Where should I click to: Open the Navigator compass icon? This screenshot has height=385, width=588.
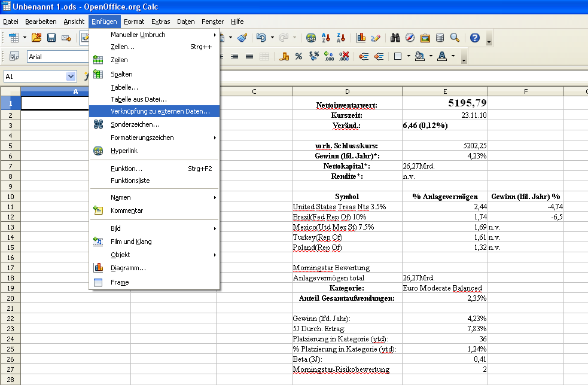coord(410,38)
